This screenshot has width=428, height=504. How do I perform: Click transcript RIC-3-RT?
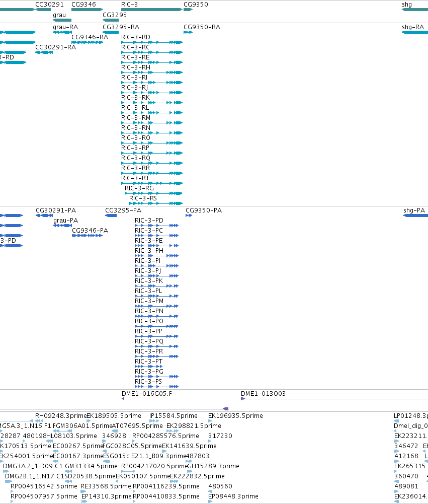[x=152, y=183]
